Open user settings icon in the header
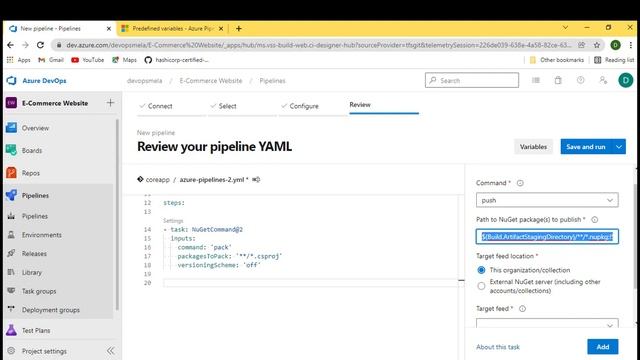The width and height of the screenshot is (640, 360). 603,80
